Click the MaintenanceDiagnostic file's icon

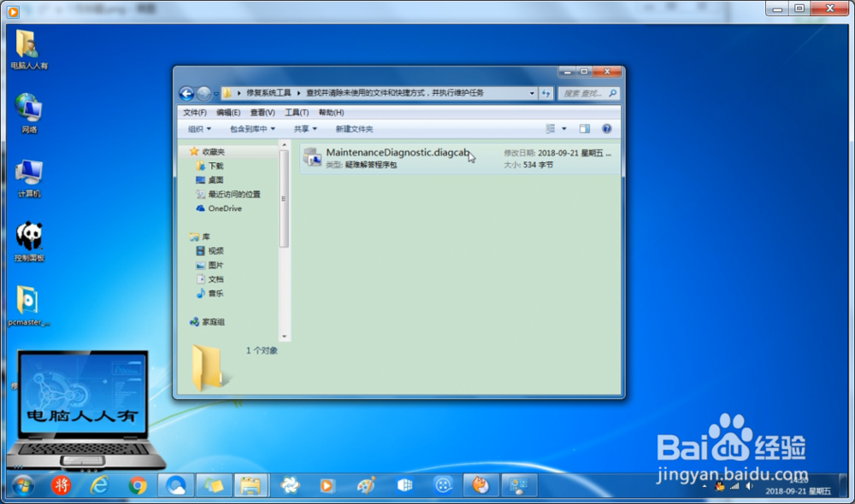pyautogui.click(x=312, y=158)
